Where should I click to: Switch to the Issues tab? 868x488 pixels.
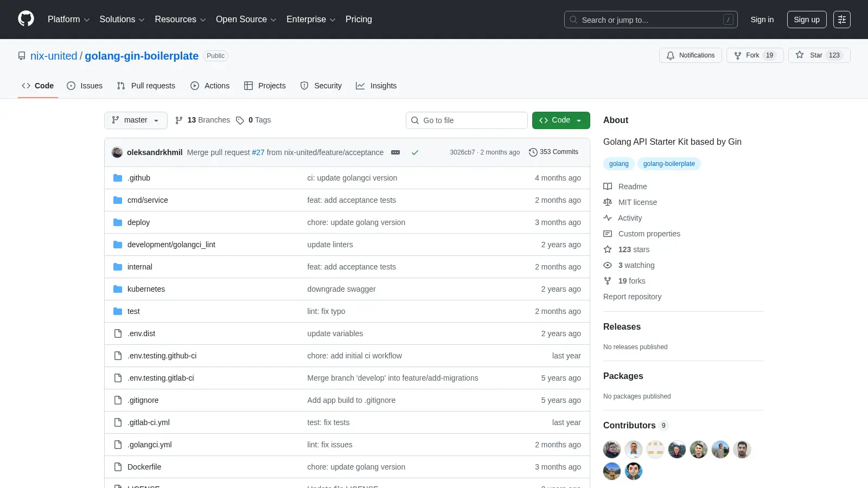(x=85, y=86)
